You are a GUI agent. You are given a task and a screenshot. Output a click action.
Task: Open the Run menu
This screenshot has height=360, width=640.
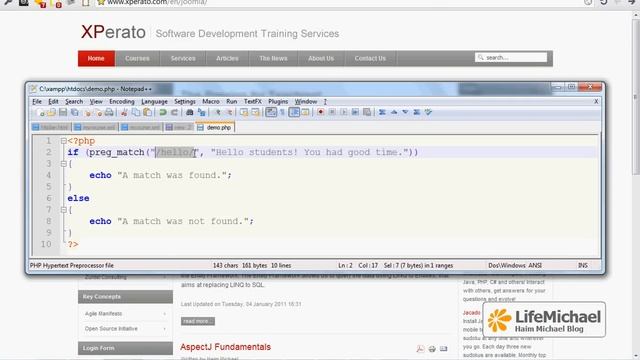click(231, 102)
